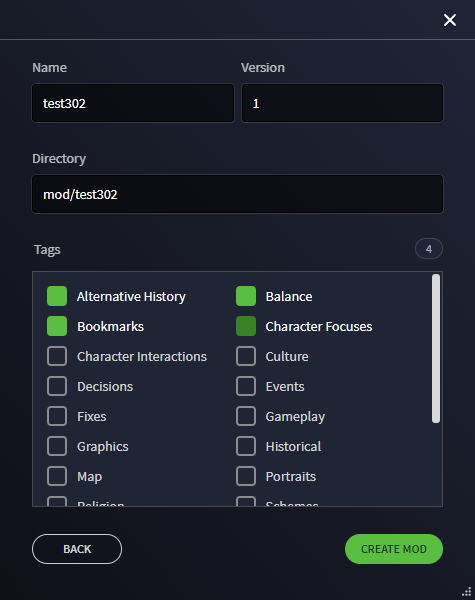Click the window resize grip icon
The height and width of the screenshot is (600, 475).
(x=466, y=591)
